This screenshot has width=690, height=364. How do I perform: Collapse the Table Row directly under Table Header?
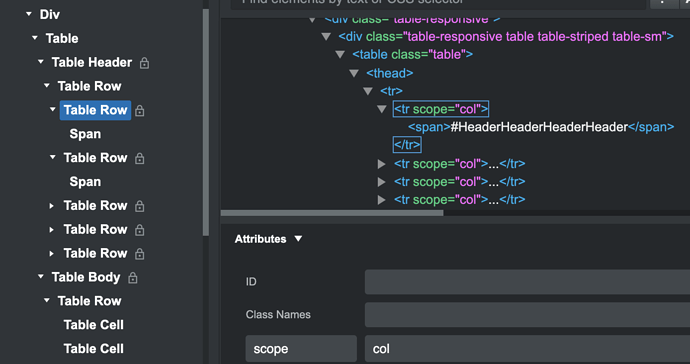click(x=47, y=85)
